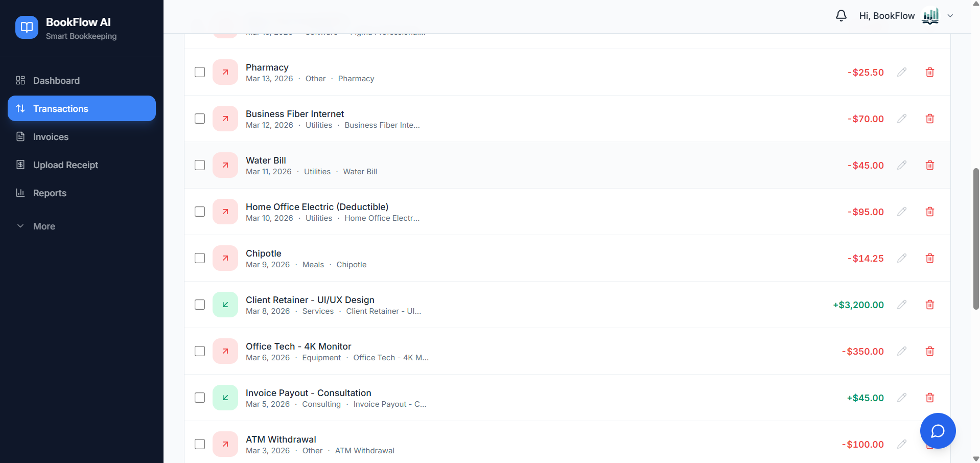Edit the Invoice Payout Consultation transaction
Screen dimensions: 980x463
click(x=902, y=398)
